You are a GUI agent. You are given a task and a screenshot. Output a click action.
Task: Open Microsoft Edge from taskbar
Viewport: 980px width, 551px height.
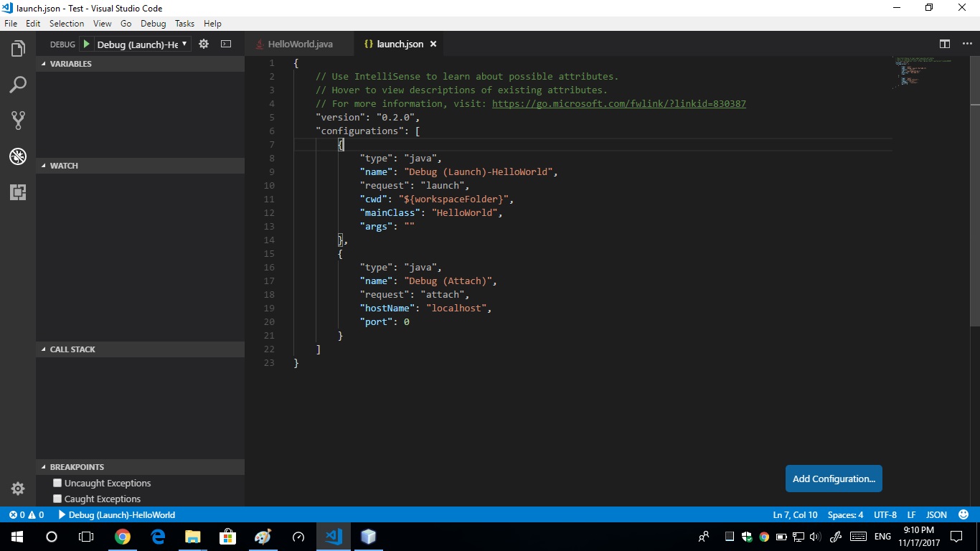coord(158,537)
